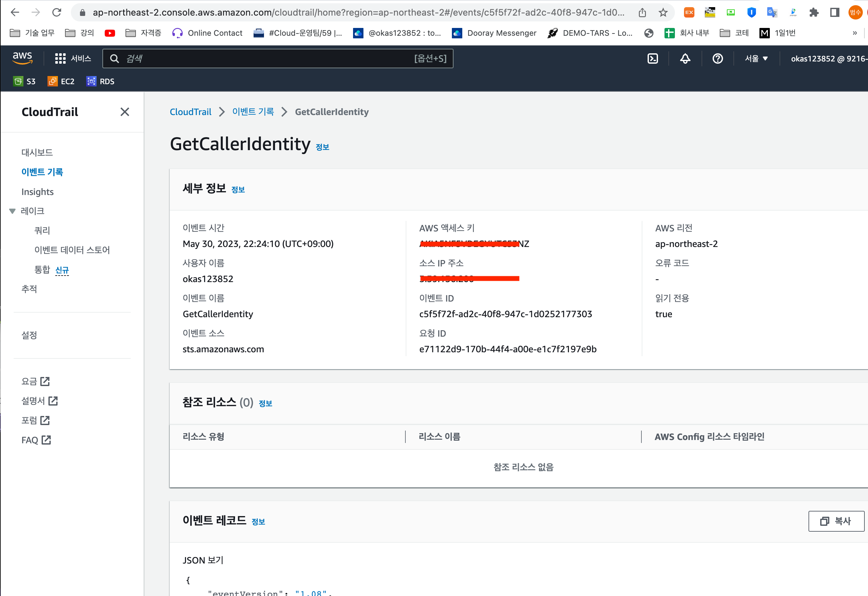Select Insights in the sidebar
The image size is (868, 596).
[37, 192]
